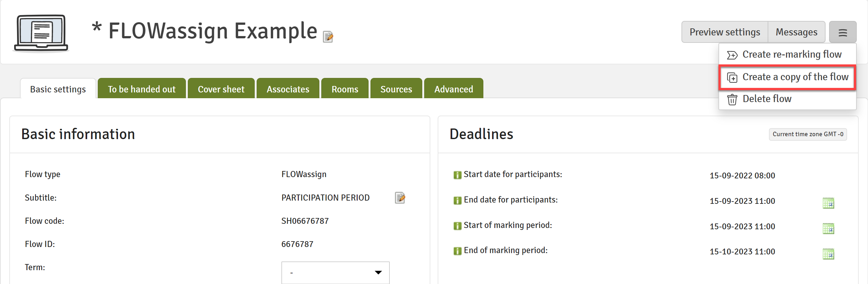Click info icon beside End of marking period

pyautogui.click(x=457, y=251)
